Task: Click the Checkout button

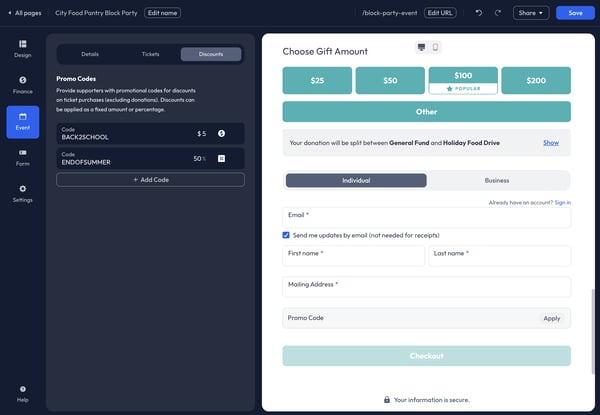Action: [427, 356]
